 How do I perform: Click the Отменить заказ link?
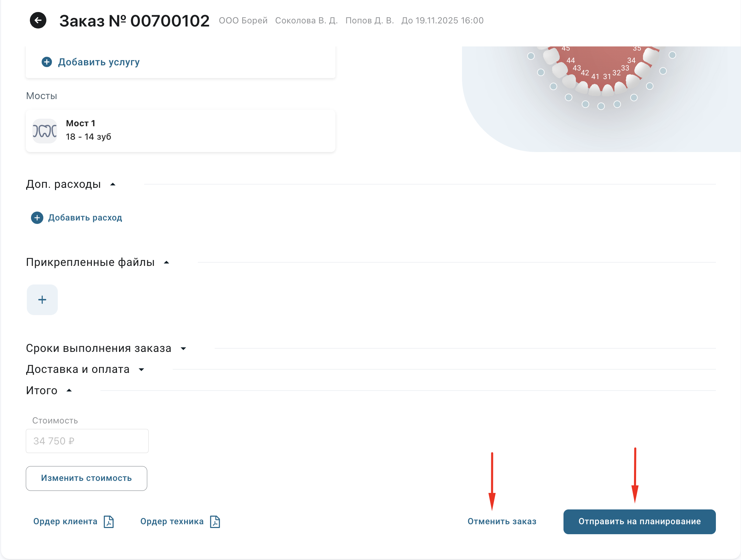click(x=502, y=521)
